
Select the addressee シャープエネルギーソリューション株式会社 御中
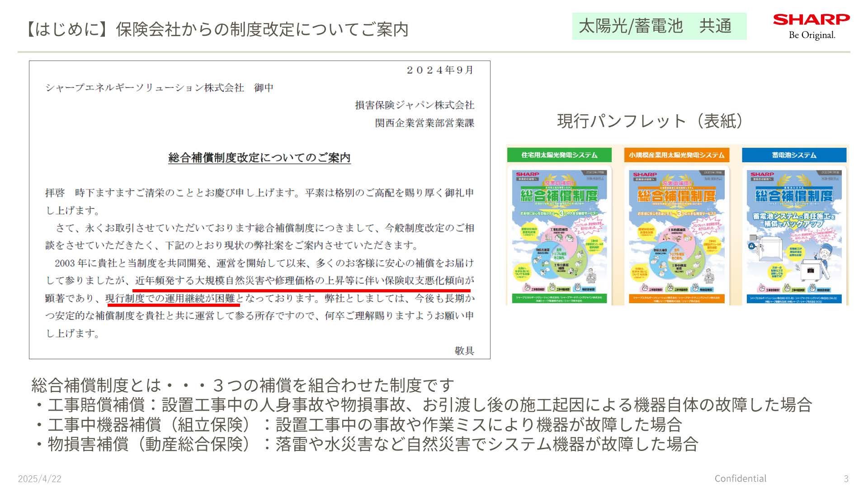tap(159, 88)
